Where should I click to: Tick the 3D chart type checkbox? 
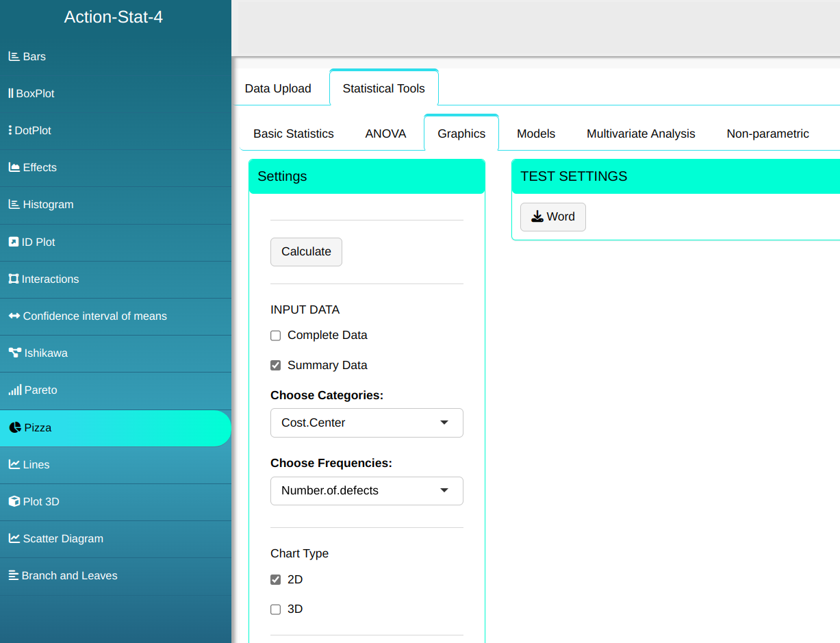coord(276,609)
